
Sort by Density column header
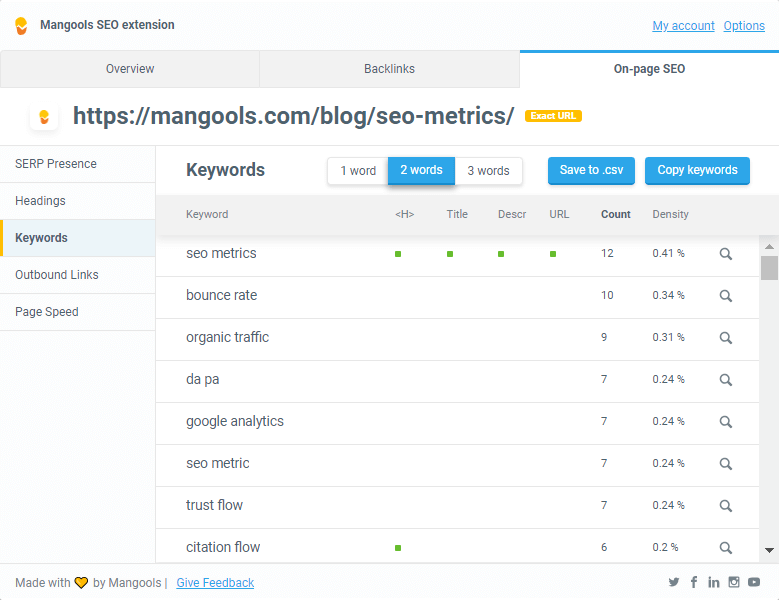[x=670, y=214]
